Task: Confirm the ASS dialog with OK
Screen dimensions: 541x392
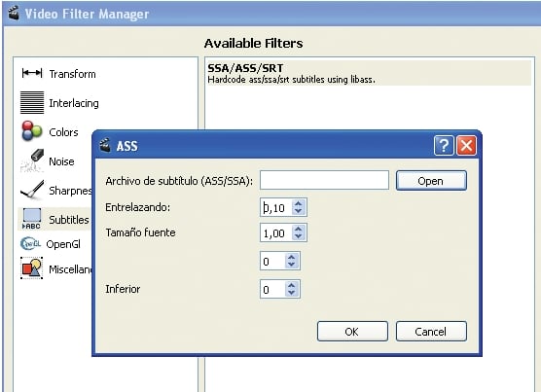Action: coord(352,332)
